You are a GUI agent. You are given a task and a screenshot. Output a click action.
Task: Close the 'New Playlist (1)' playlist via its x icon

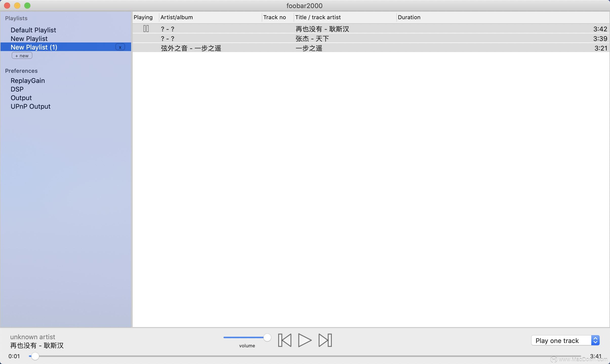pos(120,47)
